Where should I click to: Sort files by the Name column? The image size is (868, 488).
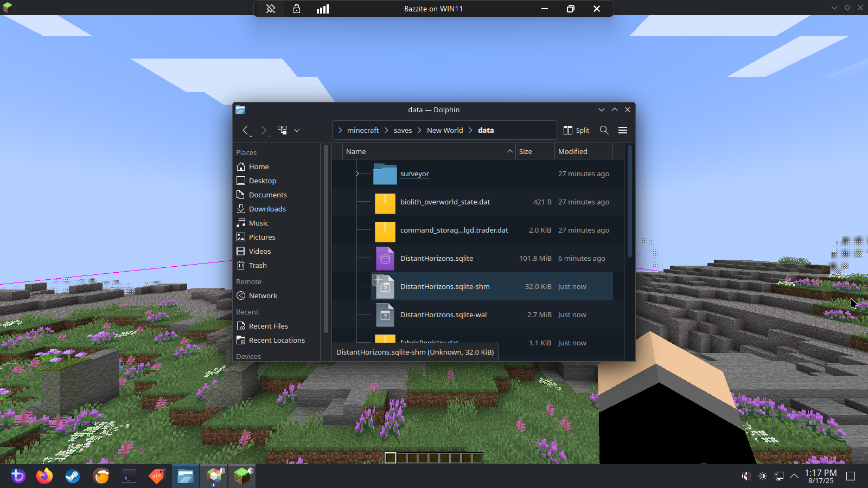pos(429,151)
